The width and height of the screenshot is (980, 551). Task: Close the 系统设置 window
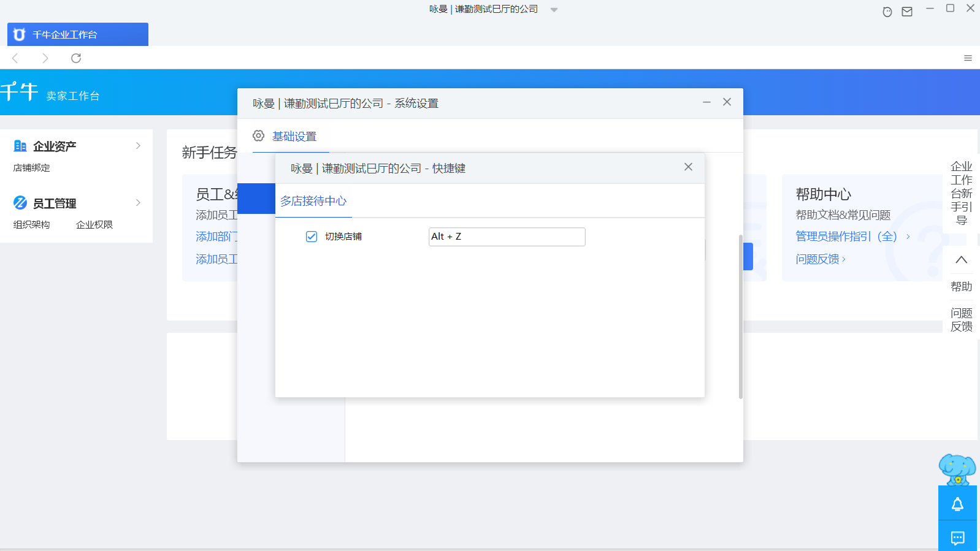(727, 102)
